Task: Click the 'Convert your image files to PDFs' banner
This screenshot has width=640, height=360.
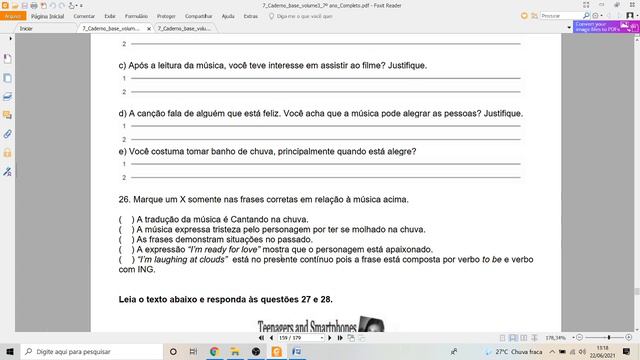Action: point(606,27)
